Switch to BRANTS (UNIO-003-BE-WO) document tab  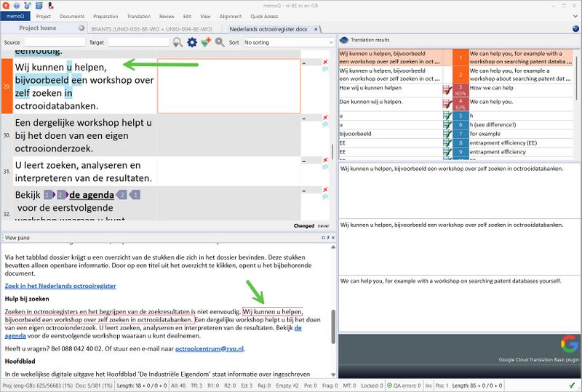point(151,29)
